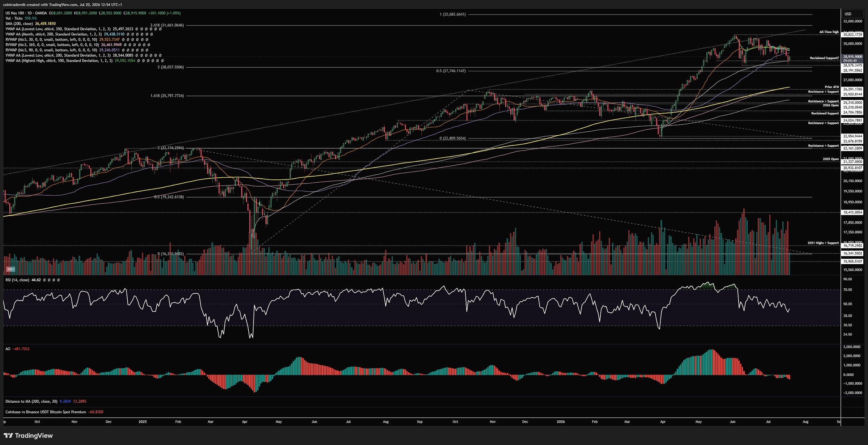Click the 24,704.7856 price axis label
This screenshot has height=445, width=868.
pos(852,113)
